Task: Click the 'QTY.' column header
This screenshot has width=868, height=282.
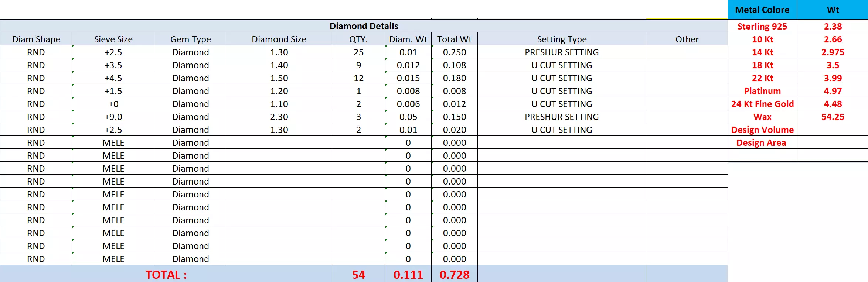Action: pyautogui.click(x=358, y=39)
